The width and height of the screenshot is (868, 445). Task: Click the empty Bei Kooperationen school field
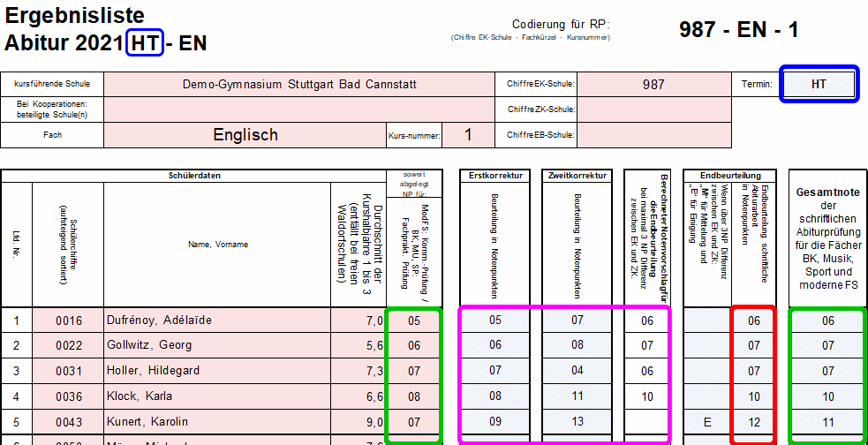pos(299,109)
